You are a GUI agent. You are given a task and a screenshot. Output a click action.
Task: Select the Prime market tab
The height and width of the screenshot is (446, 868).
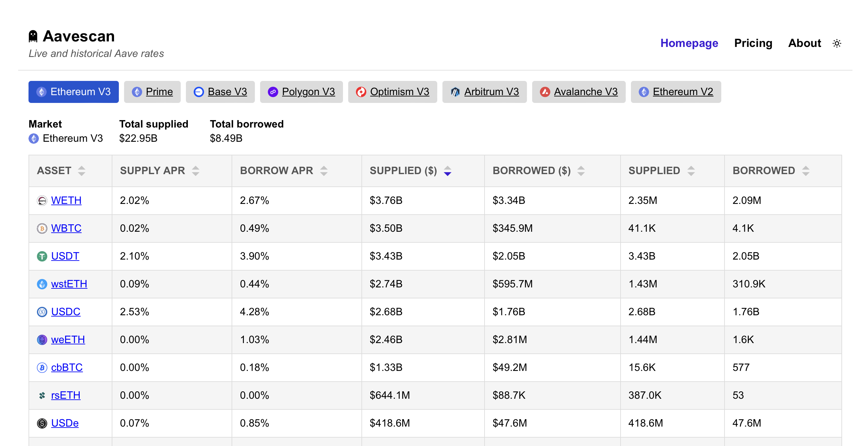[x=152, y=92]
